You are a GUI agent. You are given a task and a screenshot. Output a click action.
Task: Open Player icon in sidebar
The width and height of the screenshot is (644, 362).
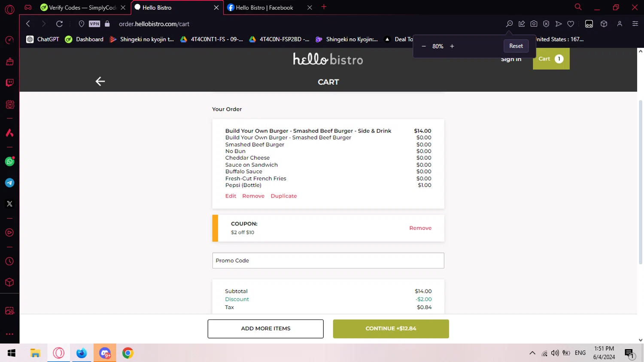coord(9,233)
